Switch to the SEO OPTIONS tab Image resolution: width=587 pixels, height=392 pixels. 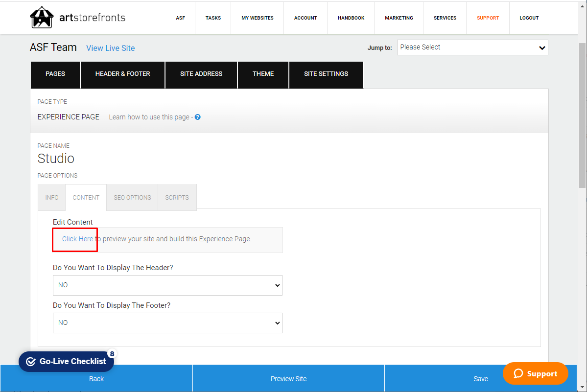(x=132, y=198)
